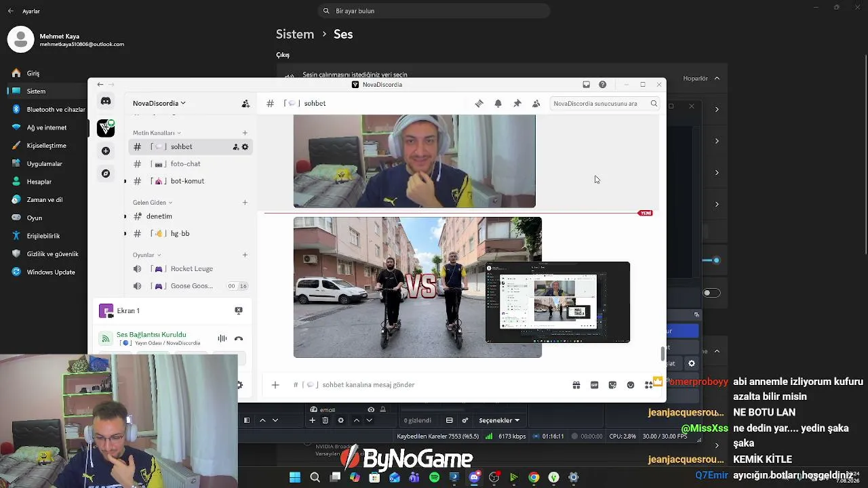
Task: Open sticker picker in message bar
Action: 612,385
